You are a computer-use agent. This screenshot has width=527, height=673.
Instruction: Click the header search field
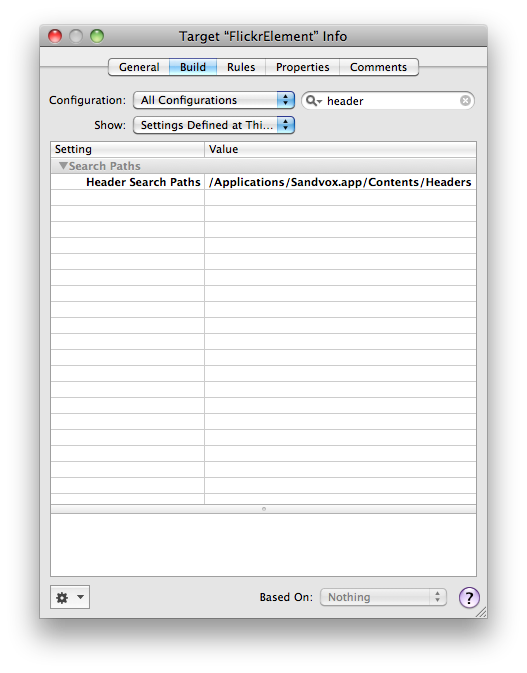388,101
